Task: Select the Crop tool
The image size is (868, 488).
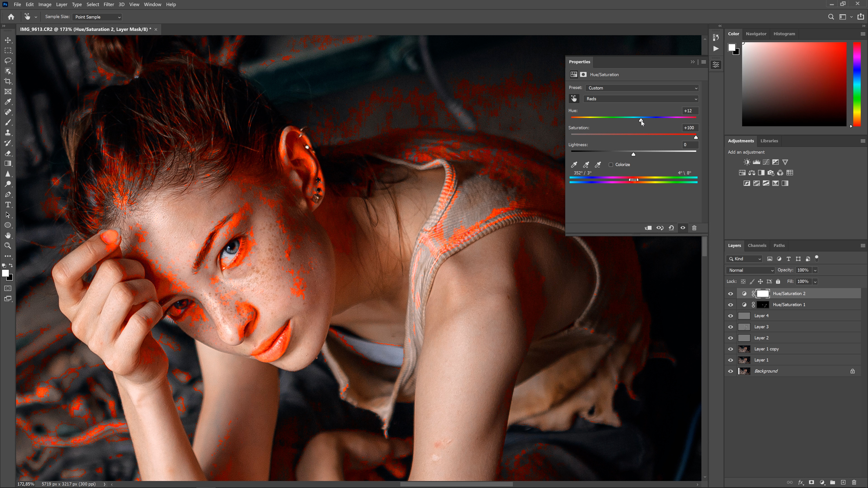Action: pos(8,81)
